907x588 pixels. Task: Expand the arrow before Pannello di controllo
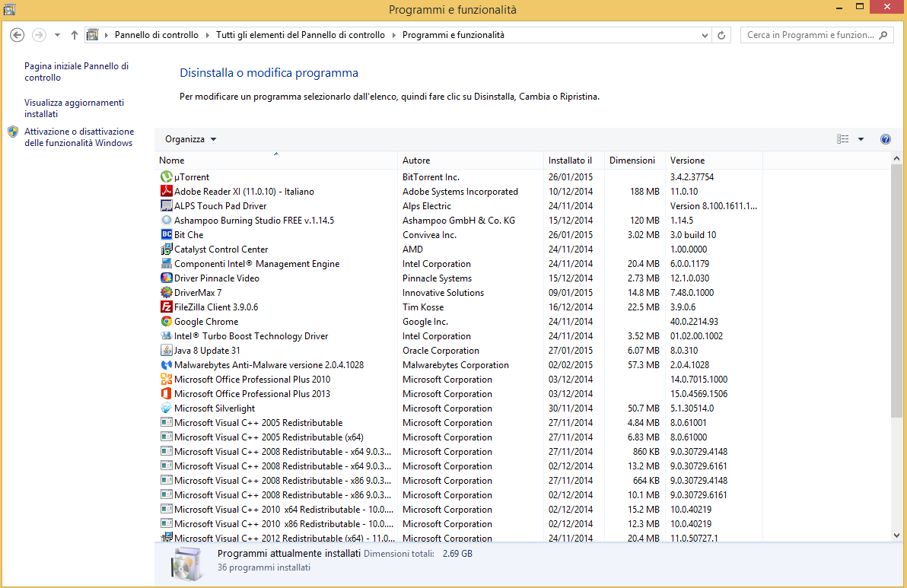pyautogui.click(x=107, y=35)
